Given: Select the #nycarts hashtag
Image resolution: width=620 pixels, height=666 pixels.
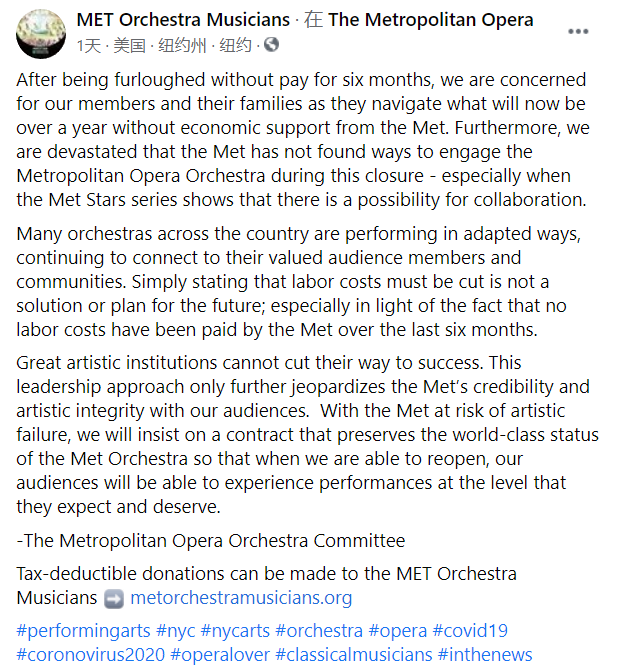Looking at the screenshot, I should point(233,630).
